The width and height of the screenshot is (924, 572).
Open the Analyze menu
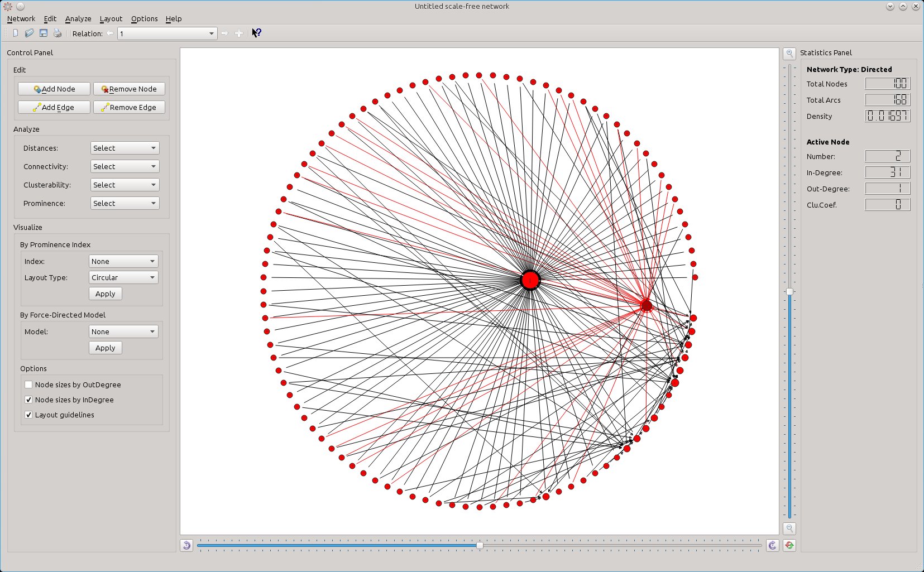[x=78, y=18]
